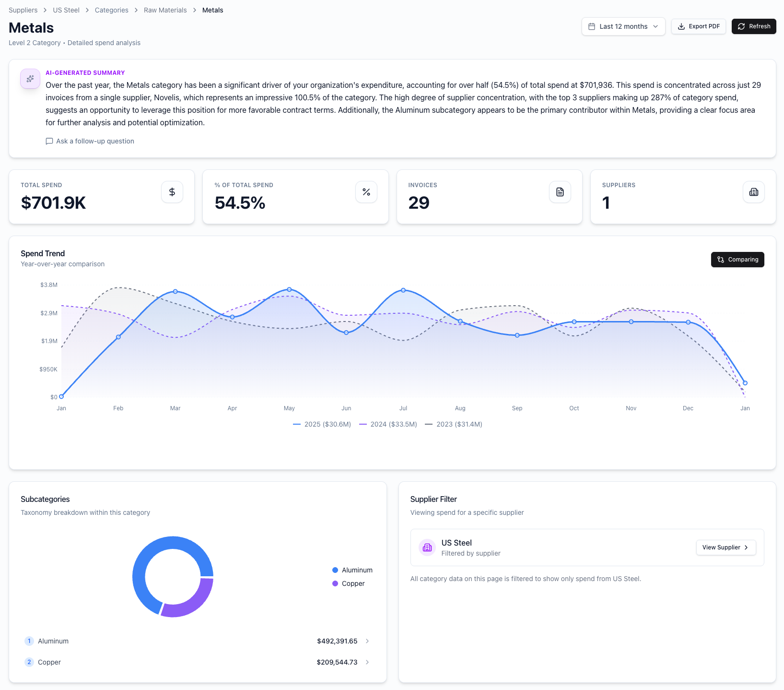Click the dollar sign Total Spend icon
Viewport: 784px width, 690px height.
tap(172, 192)
